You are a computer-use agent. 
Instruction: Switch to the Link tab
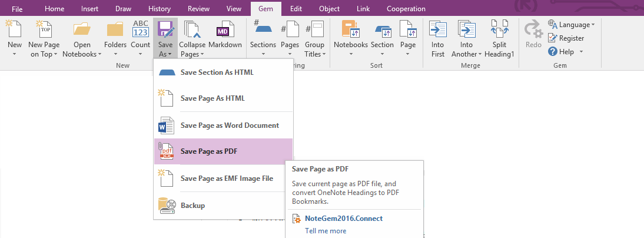(363, 9)
